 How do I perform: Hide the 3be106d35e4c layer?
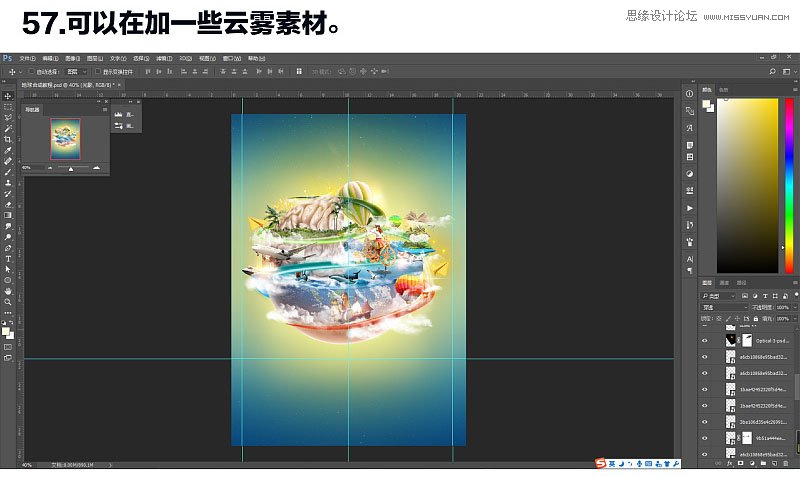(705, 422)
